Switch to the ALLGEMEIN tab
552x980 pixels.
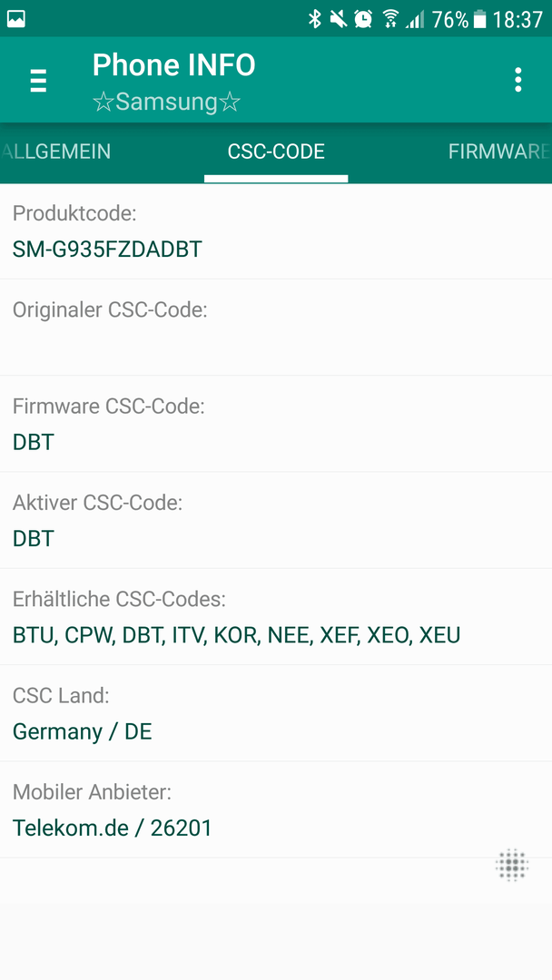coord(56,152)
